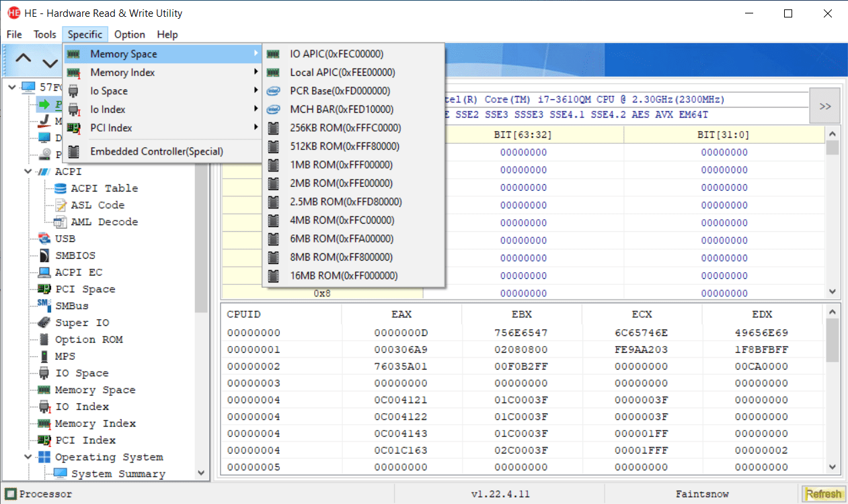Click Intel icon beside PCR Base
The height and width of the screenshot is (504, 848).
(x=273, y=91)
